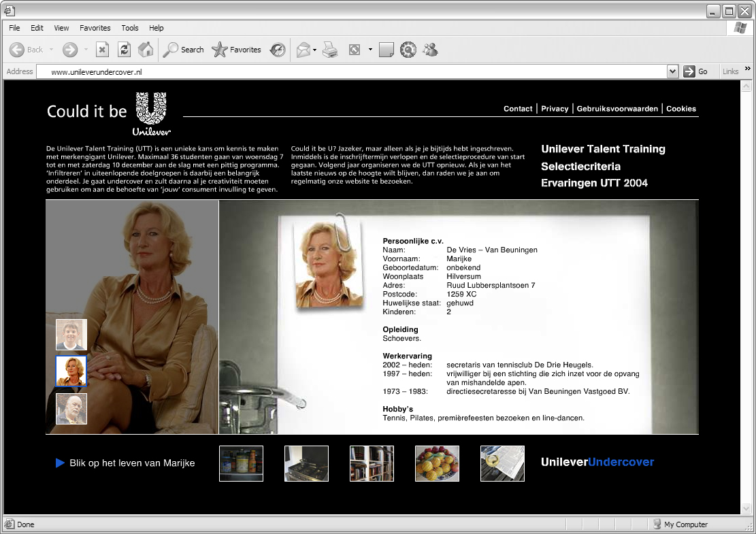
Task: Select the Marijke portrait thumbnail
Action: pos(71,371)
